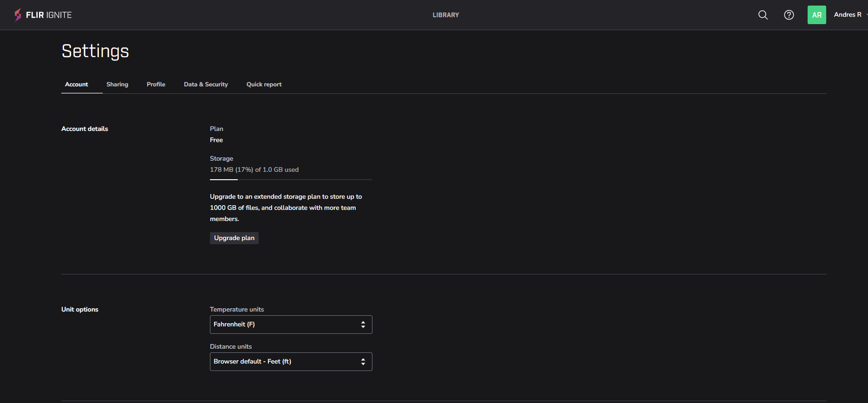Open the Data & Security tab
868x403 pixels.
206,84
